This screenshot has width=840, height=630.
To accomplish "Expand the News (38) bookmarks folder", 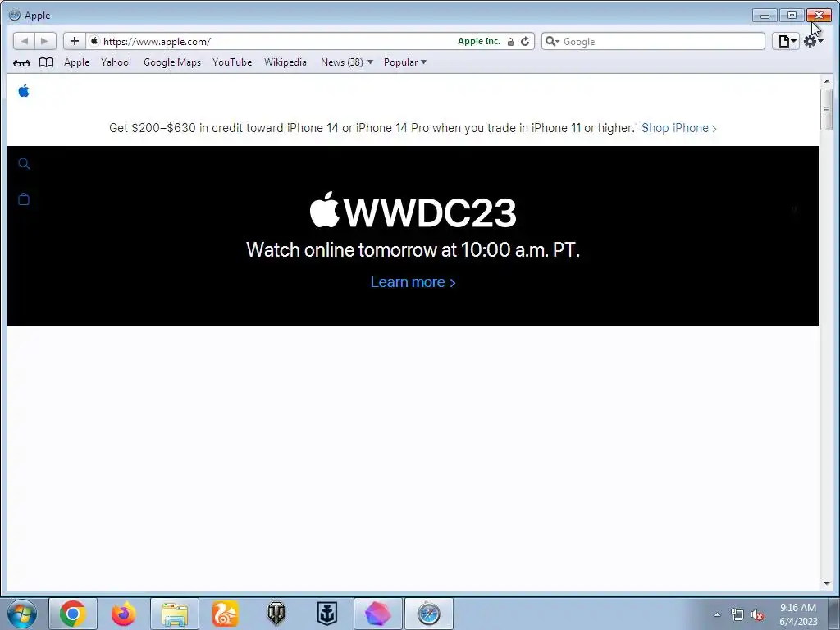I will [347, 62].
